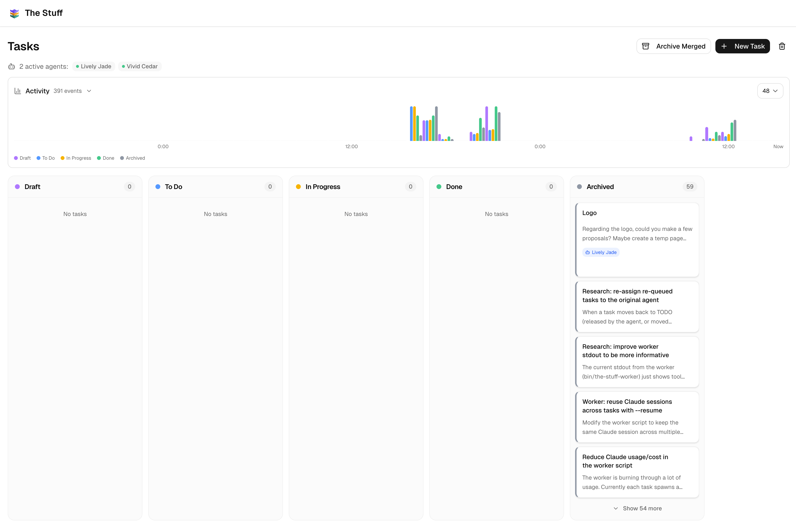Open the Logo card in Archived column
This screenshot has height=532, width=796.
637,240
